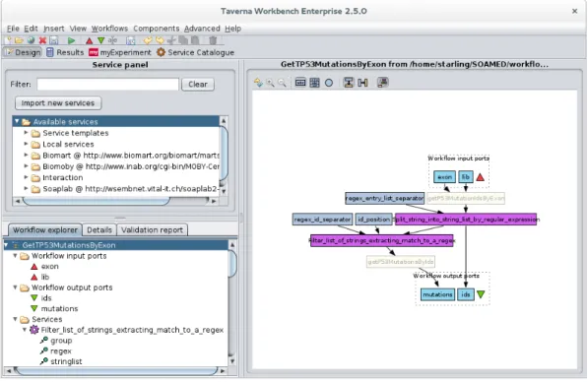Screen dimensions: 588x382
Task: Save the workflow using the floppy disk icon
Action: coord(54,40)
